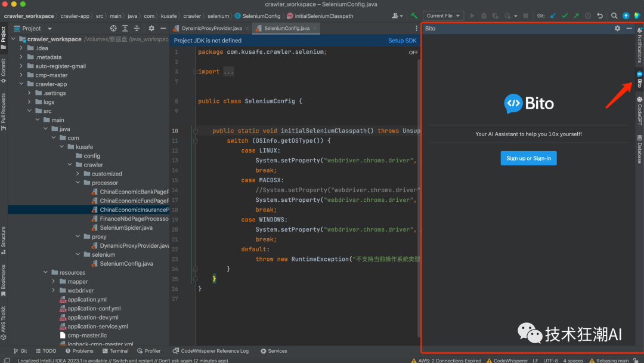Toggle the Notifications tool window

(x=639, y=45)
